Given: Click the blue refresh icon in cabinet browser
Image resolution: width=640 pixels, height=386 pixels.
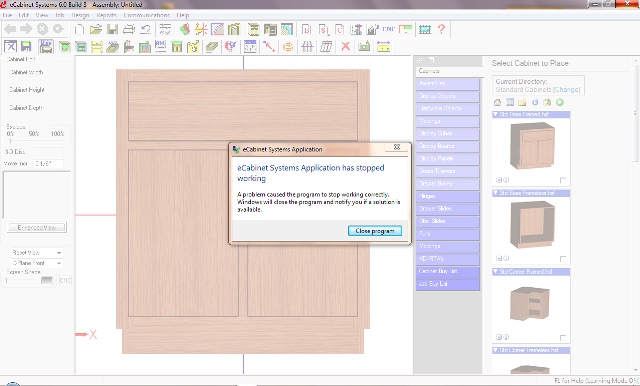Looking at the screenshot, I should click(535, 102).
